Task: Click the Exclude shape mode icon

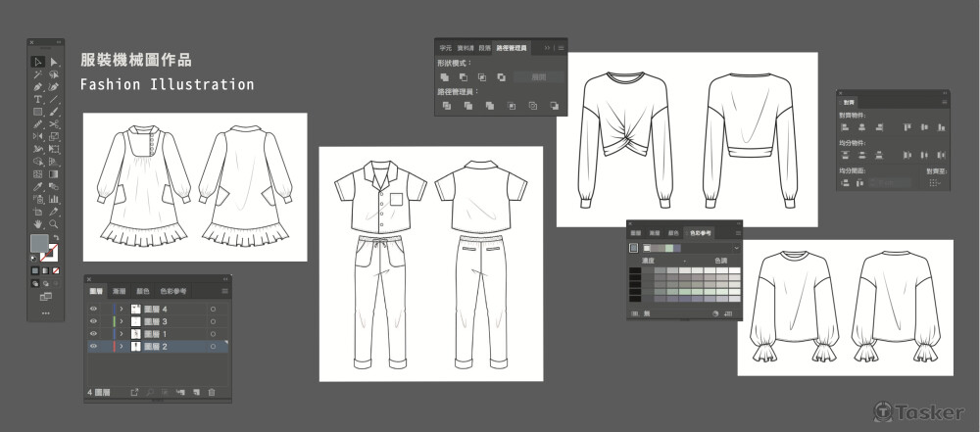Action: pos(501,76)
